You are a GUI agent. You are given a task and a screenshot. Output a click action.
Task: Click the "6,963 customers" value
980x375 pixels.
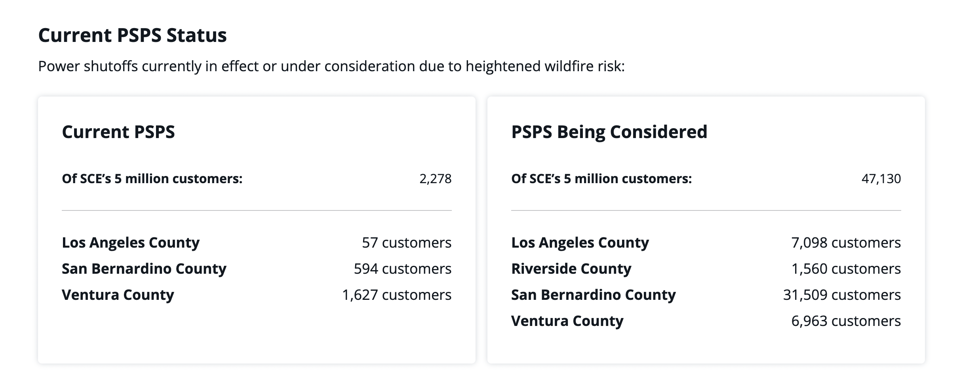coord(846,321)
